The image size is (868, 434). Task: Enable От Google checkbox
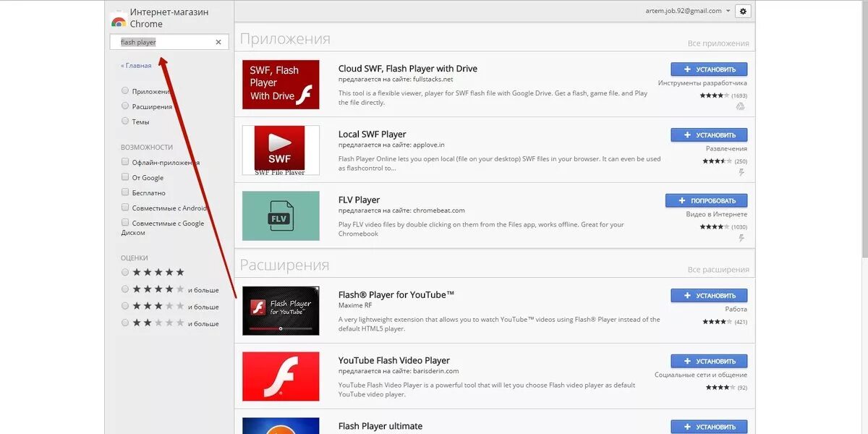(125, 177)
